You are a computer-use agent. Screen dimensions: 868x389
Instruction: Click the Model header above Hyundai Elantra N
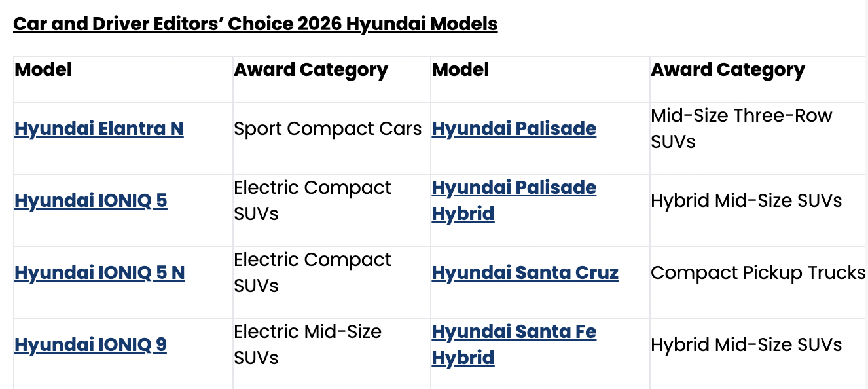click(x=43, y=70)
